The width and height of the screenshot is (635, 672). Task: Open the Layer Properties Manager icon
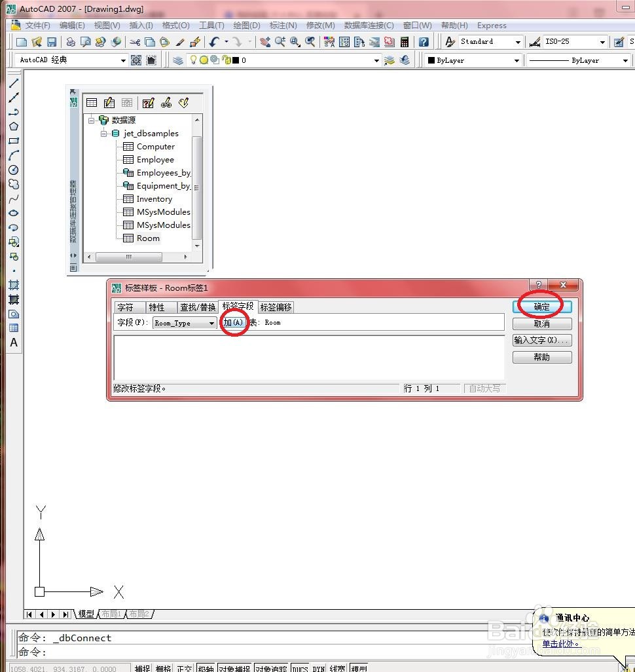coord(178,60)
